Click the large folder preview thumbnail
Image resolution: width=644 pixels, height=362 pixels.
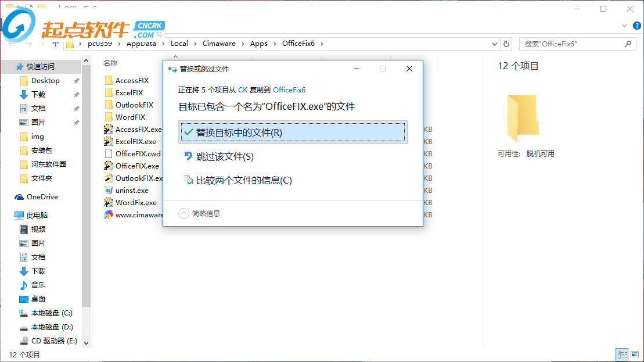[523, 118]
